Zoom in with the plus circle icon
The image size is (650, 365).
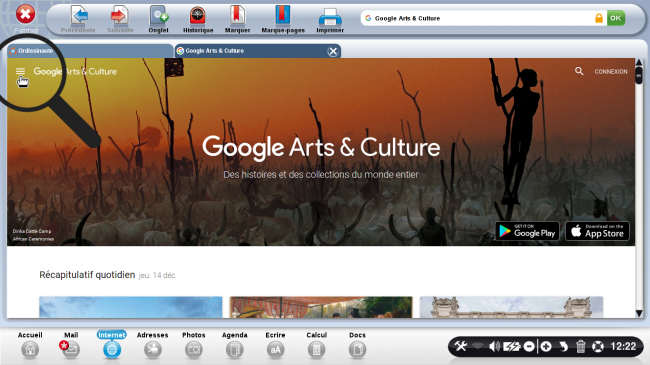point(546,346)
